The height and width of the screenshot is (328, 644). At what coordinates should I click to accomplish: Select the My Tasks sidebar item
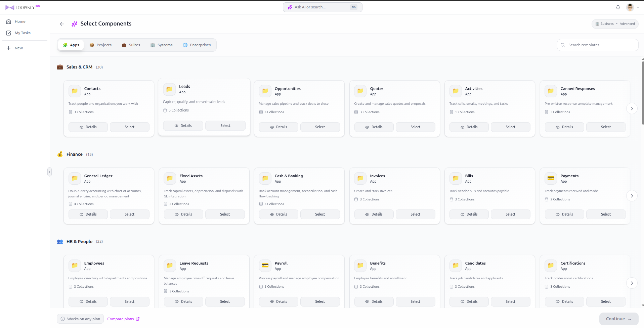click(x=23, y=33)
